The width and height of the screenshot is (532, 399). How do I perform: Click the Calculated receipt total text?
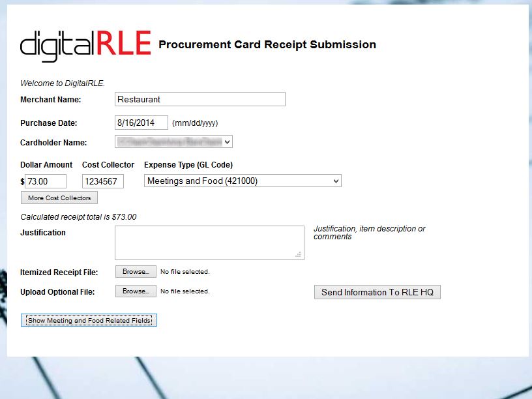click(78, 217)
